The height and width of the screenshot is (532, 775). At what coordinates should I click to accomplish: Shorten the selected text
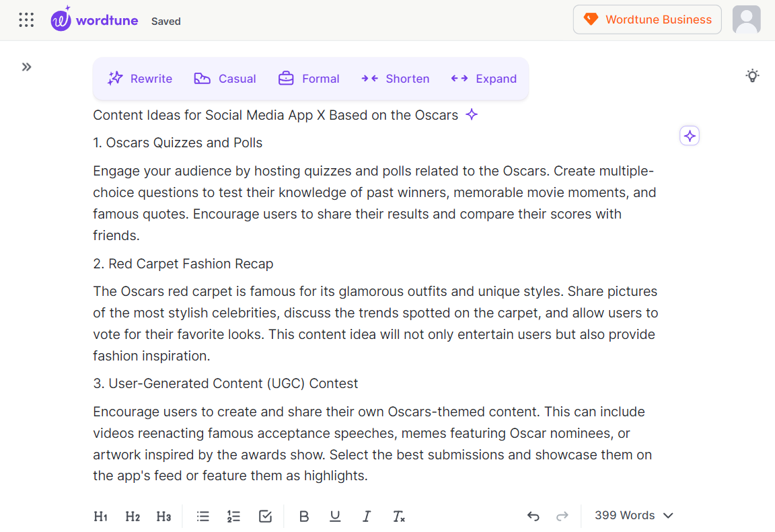[x=395, y=79]
